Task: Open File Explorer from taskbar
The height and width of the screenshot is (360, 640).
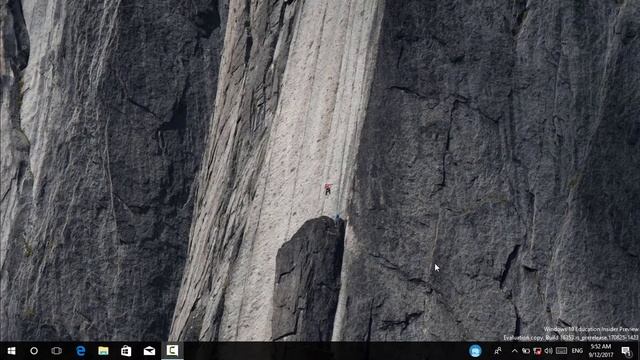Action: (x=103, y=351)
